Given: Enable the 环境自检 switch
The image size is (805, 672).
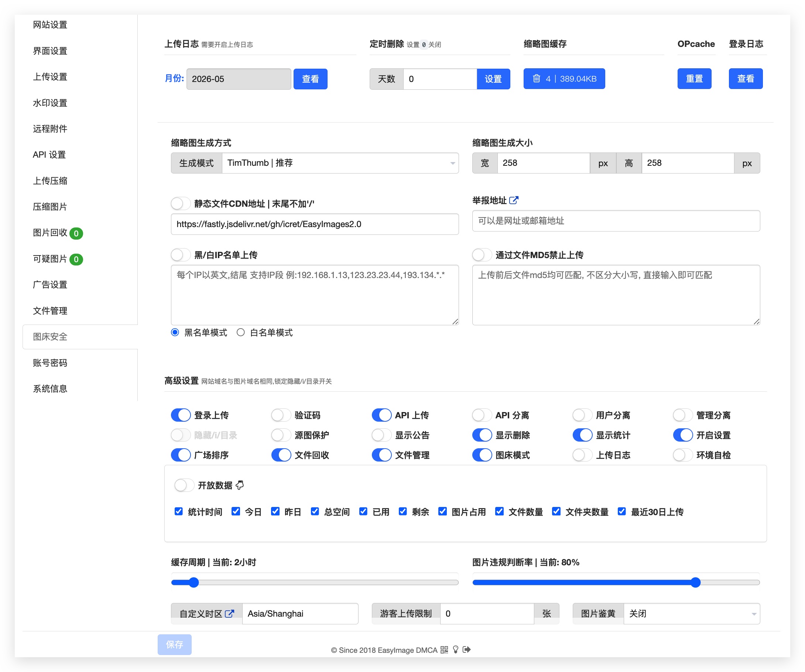Looking at the screenshot, I should [x=683, y=455].
